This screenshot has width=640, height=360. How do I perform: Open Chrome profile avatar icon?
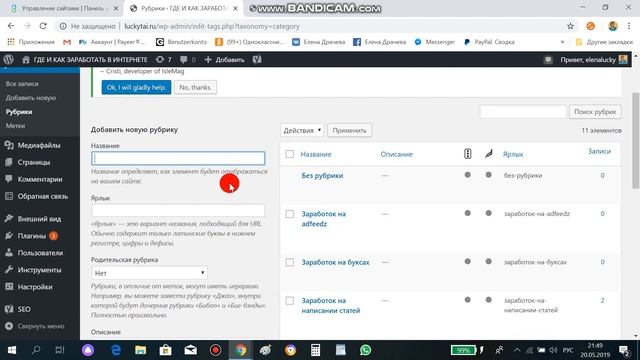coord(612,26)
